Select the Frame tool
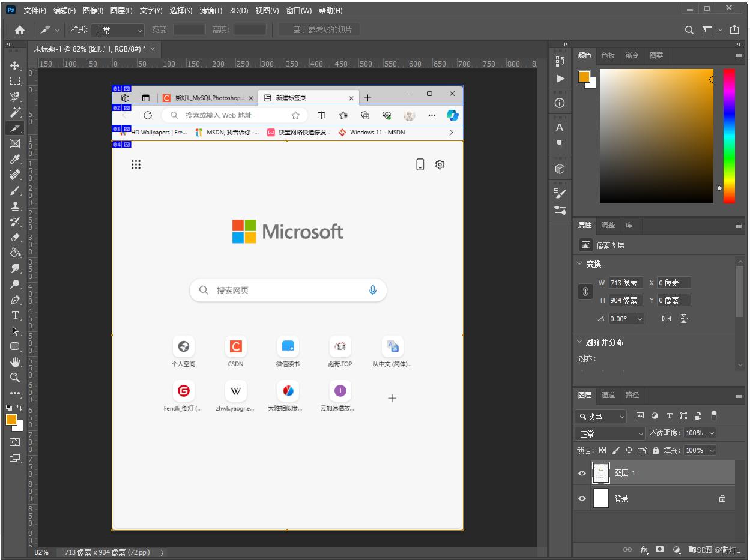 point(15,143)
